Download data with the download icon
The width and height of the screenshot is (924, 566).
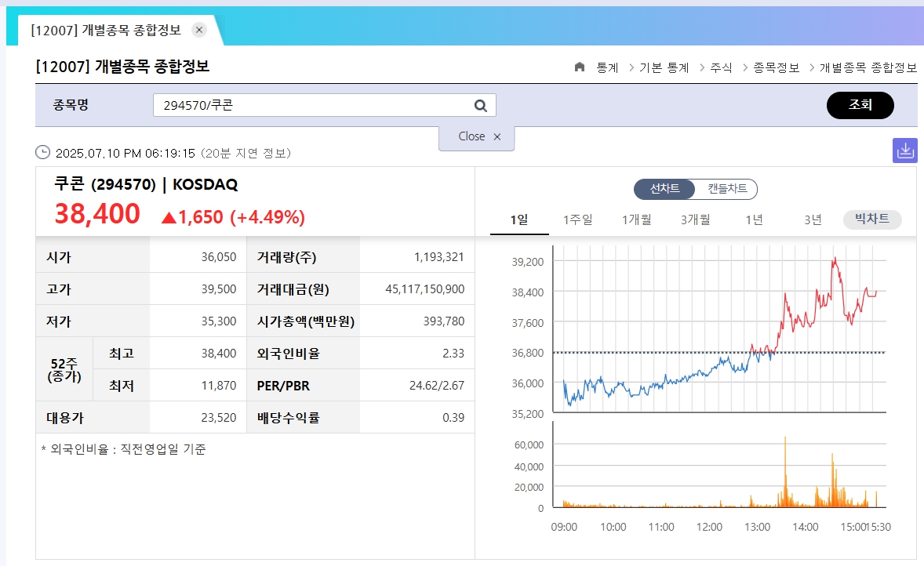click(905, 151)
